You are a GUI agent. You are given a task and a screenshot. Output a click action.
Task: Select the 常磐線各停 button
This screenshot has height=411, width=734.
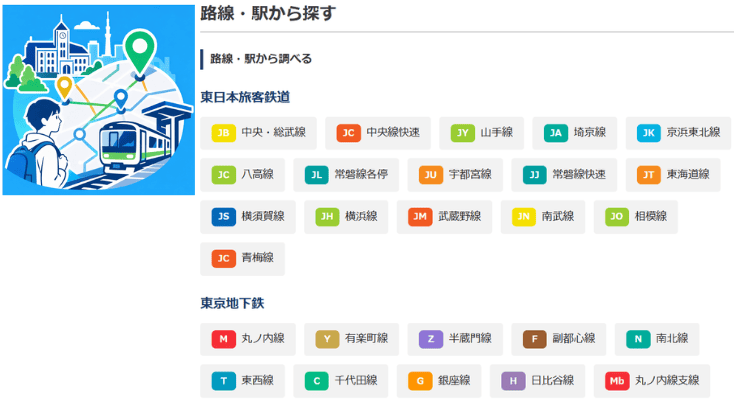[346, 175]
